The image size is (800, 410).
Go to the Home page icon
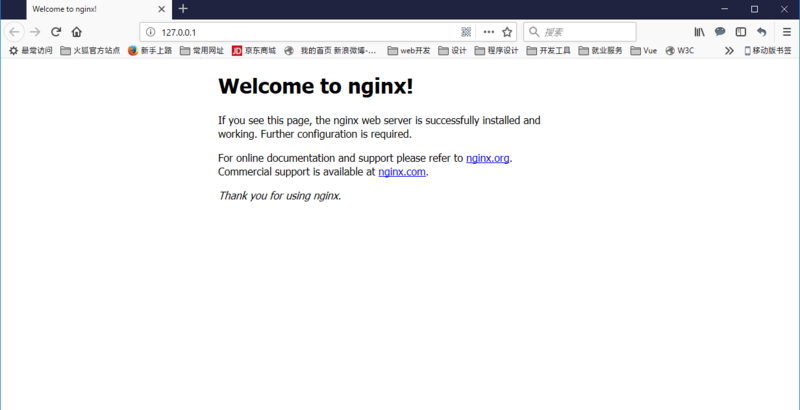[77, 32]
